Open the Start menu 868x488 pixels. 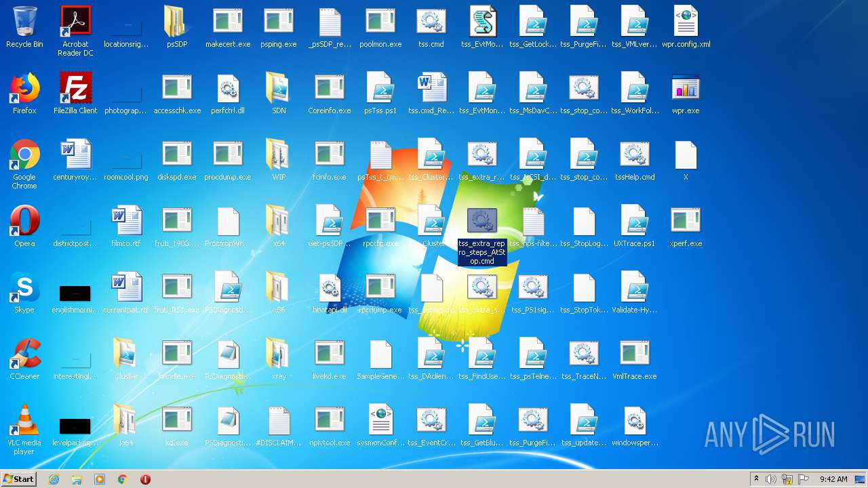(x=18, y=479)
